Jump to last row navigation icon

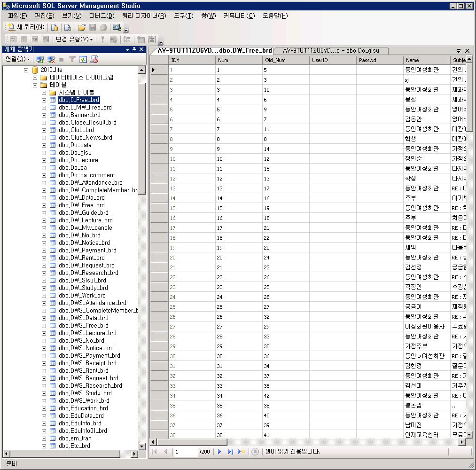click(230, 452)
